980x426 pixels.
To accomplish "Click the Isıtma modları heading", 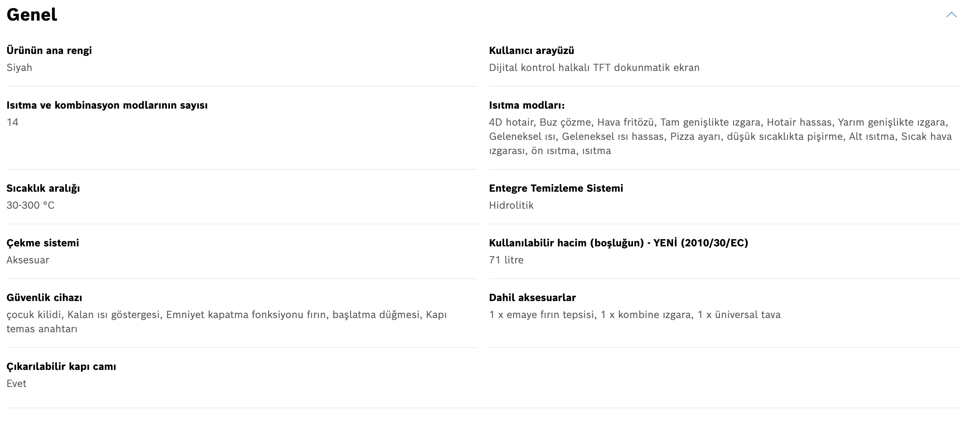I will coord(527,105).
